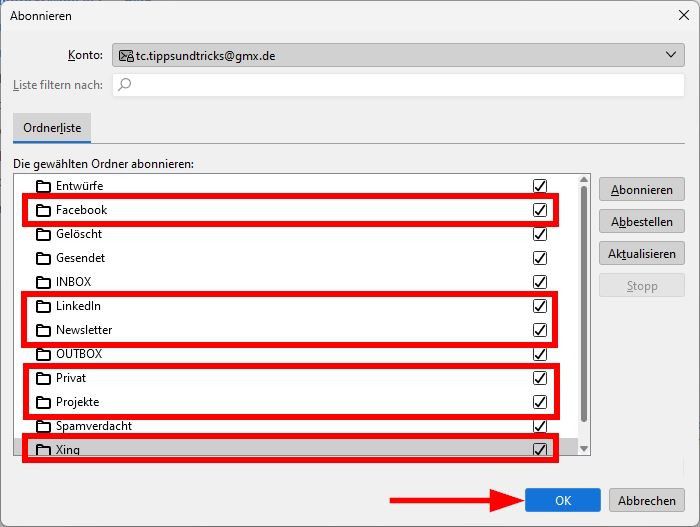Select the Spamverdacht folder row
Image resolution: width=700 pixels, height=527 pixels.
94,426
